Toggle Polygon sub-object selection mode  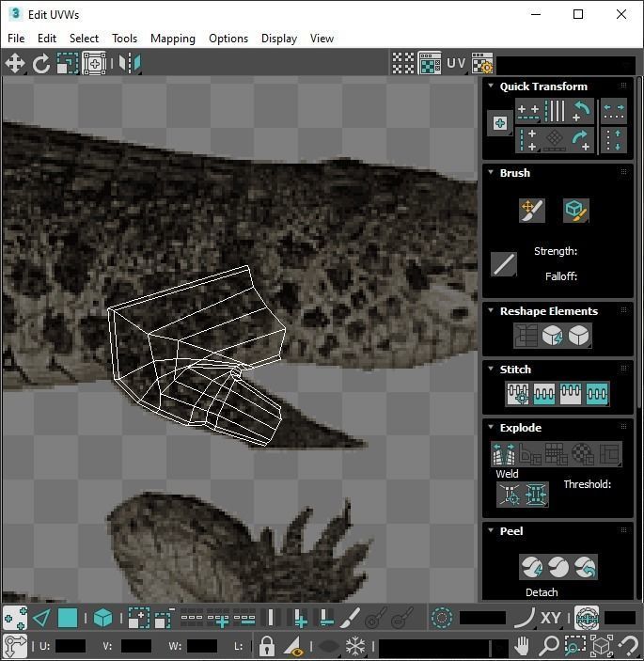point(68,619)
